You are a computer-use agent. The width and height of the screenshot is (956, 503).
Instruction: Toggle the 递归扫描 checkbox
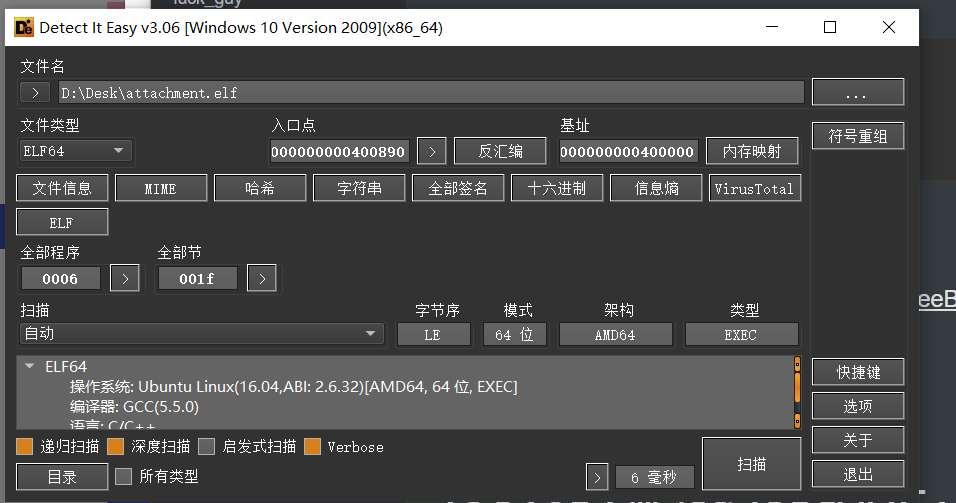coord(25,446)
